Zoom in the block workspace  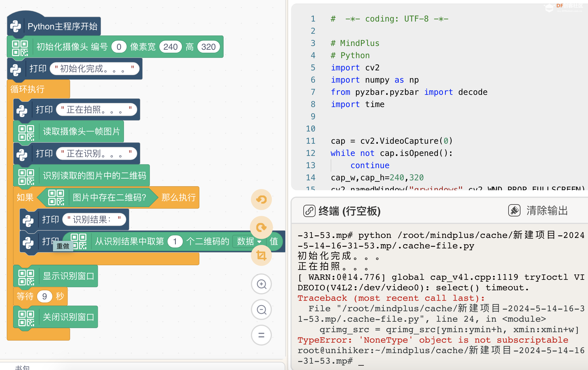[261, 284]
